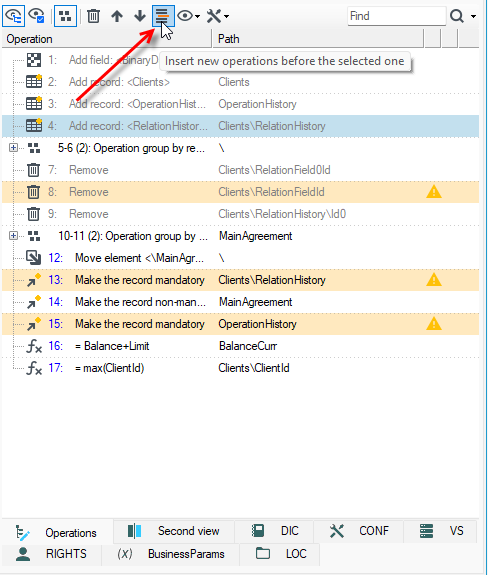Select operation 14 Make the record non-man...
The width and height of the screenshot is (488, 575).
(x=241, y=302)
